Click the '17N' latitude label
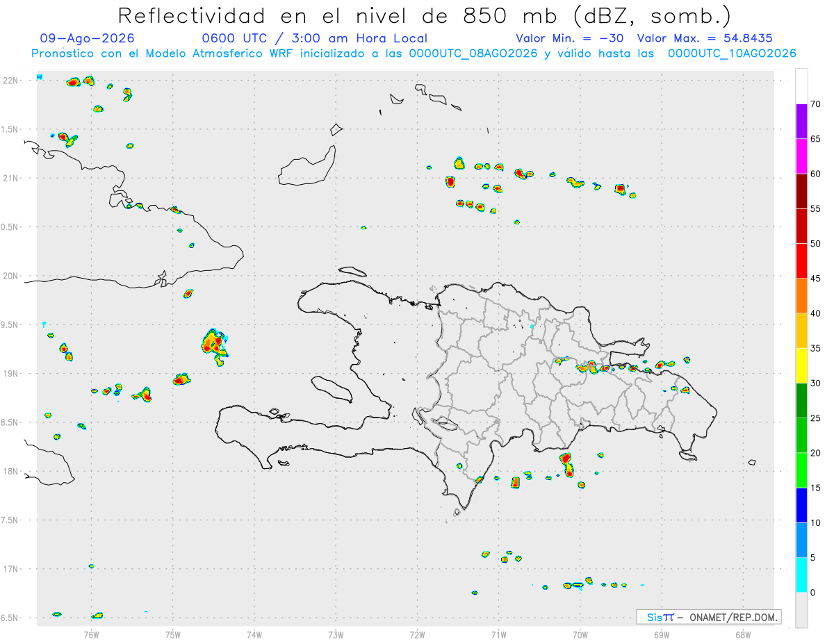Image resolution: width=834 pixels, height=644 pixels. click(x=10, y=569)
